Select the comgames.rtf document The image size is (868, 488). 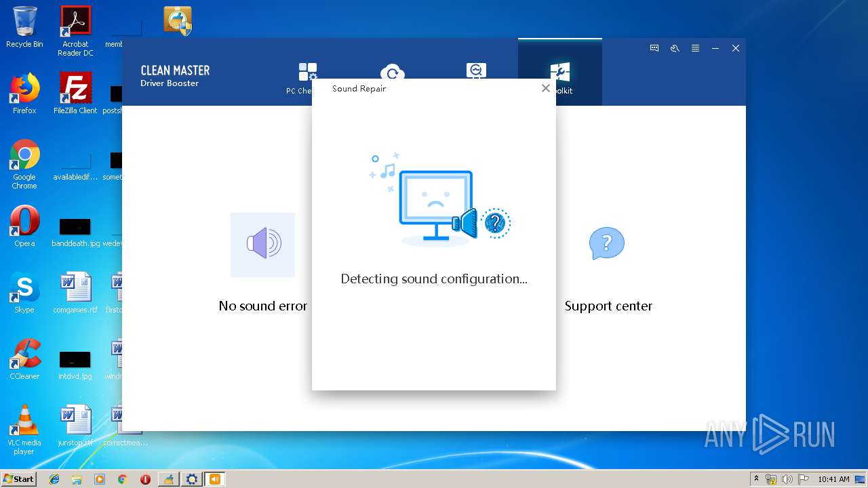pos(75,293)
